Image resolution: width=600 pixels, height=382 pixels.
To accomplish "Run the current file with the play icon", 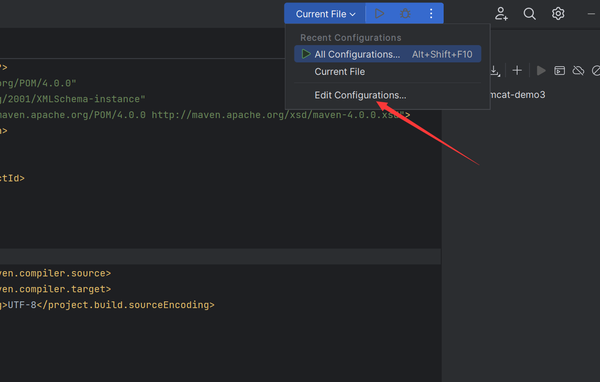I will [x=379, y=14].
